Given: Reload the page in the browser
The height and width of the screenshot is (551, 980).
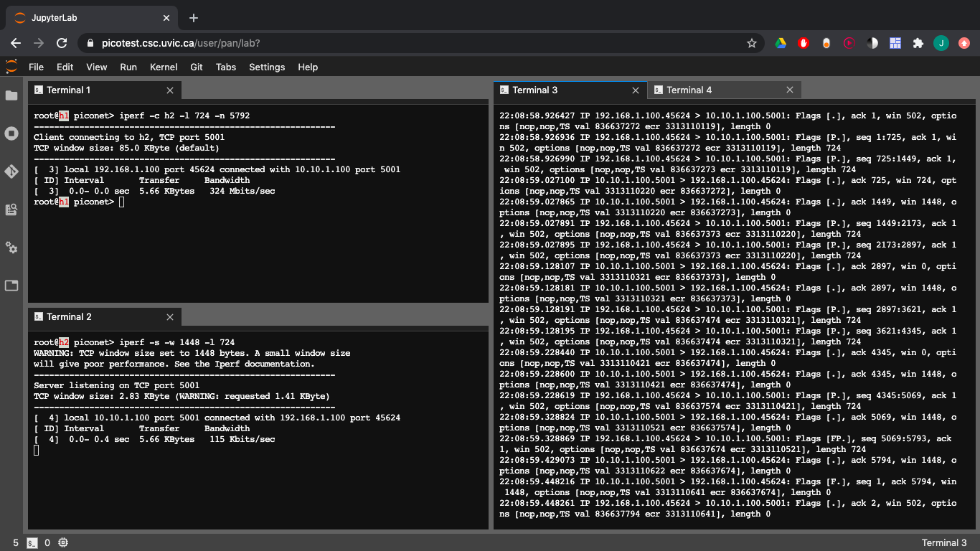Looking at the screenshot, I should (61, 43).
